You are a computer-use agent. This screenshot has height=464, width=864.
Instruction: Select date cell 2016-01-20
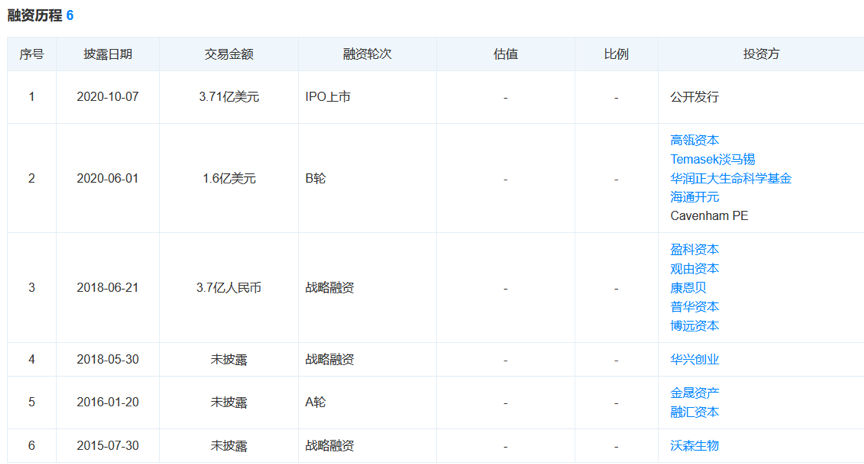pyautogui.click(x=107, y=402)
